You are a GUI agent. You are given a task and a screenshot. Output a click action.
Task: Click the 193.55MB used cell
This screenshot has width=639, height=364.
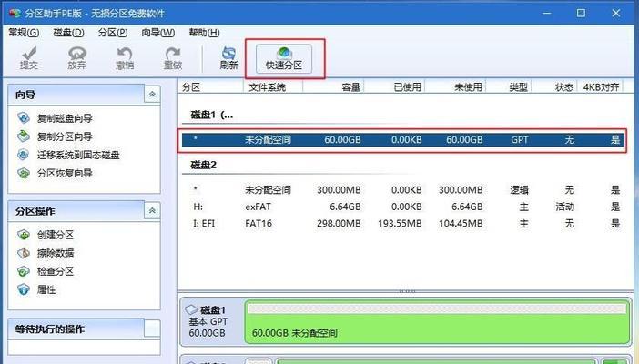(400, 223)
